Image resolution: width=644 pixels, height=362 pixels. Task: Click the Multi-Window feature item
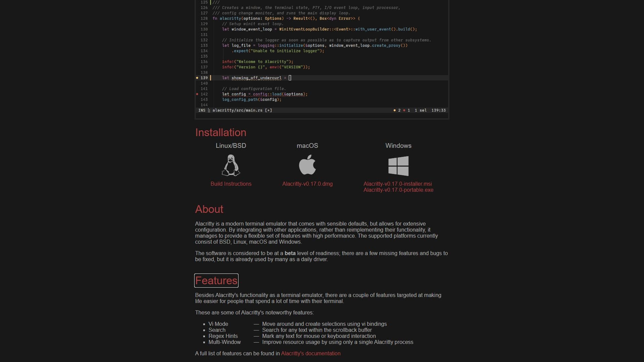pos(225,342)
